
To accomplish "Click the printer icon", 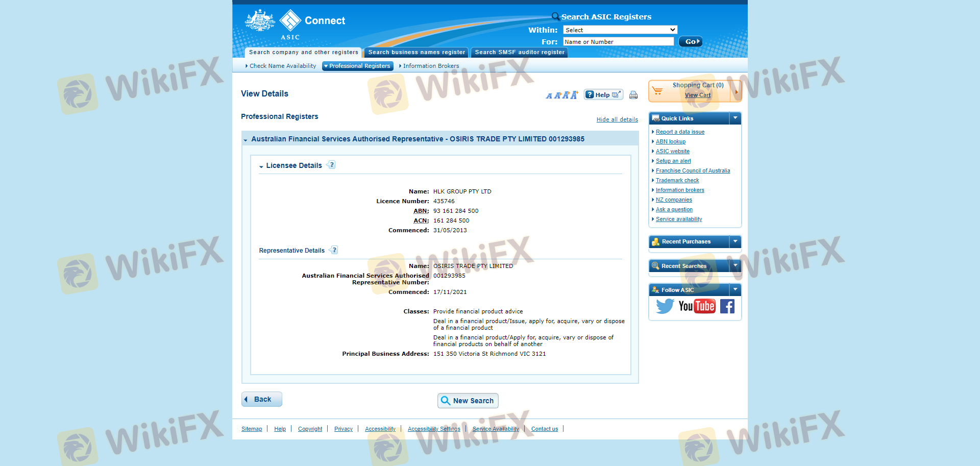I will pyautogui.click(x=633, y=95).
